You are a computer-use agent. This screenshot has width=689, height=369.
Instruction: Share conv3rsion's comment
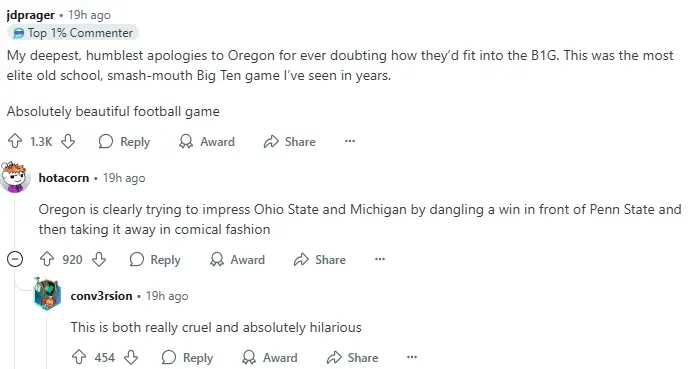point(353,357)
